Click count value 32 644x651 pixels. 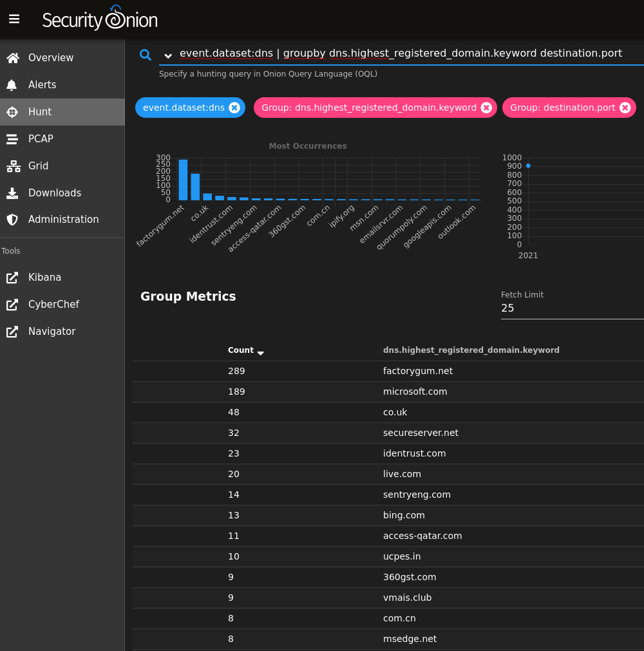coord(233,433)
